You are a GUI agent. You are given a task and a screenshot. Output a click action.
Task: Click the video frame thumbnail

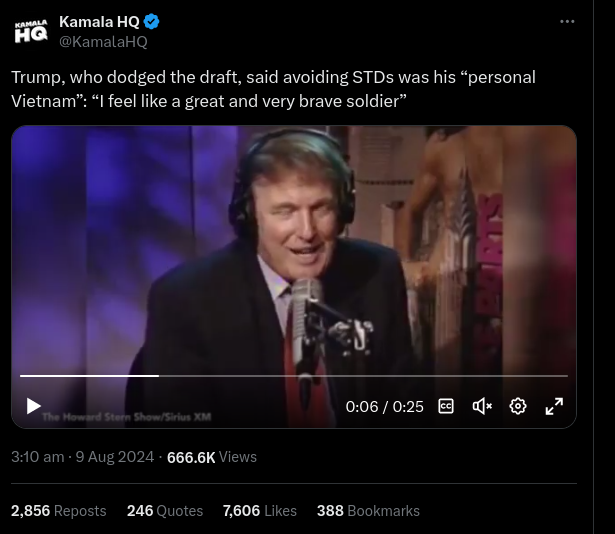294,250
